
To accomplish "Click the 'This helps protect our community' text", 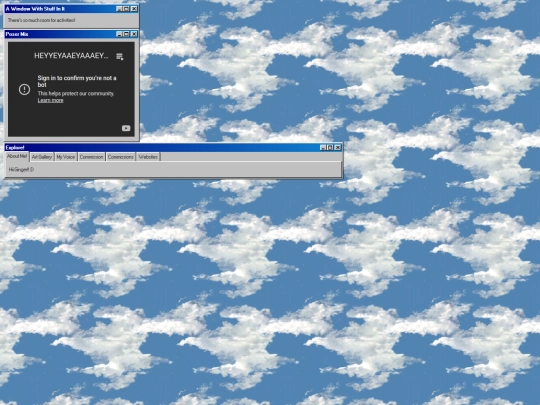I will (75, 93).
